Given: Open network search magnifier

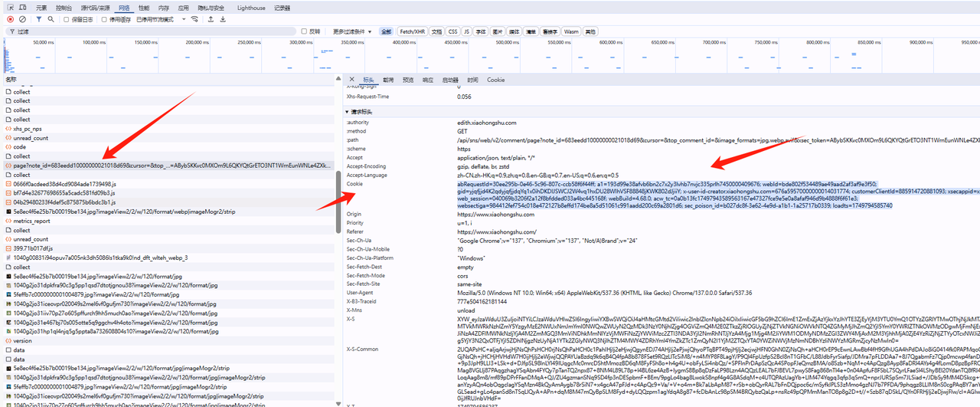Looking at the screenshot, I should [x=51, y=19].
